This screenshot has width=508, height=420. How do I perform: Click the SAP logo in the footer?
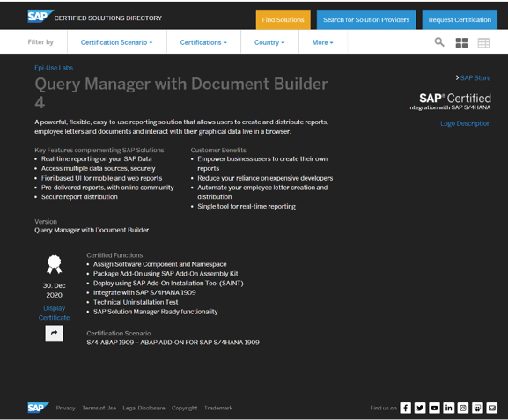(x=38, y=408)
